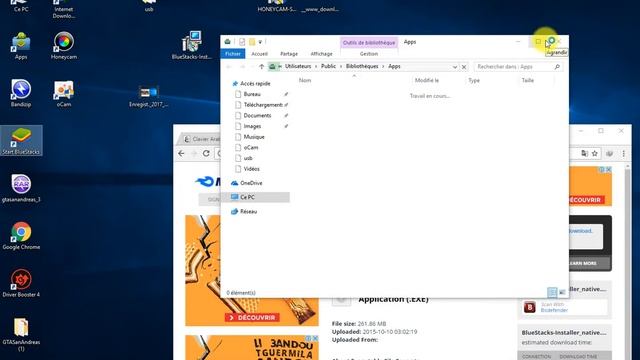Viewport: 640px width, 360px height.
Task: Open the Apps desktop shortcut
Action: (x=21, y=46)
